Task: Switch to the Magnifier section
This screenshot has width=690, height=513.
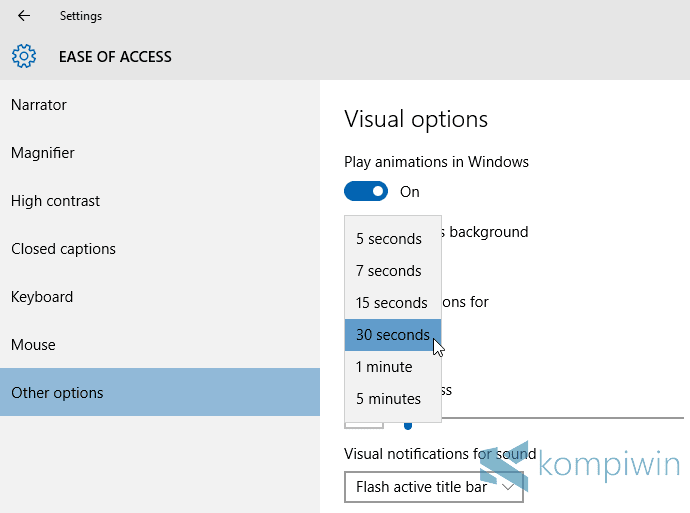Action: [43, 153]
